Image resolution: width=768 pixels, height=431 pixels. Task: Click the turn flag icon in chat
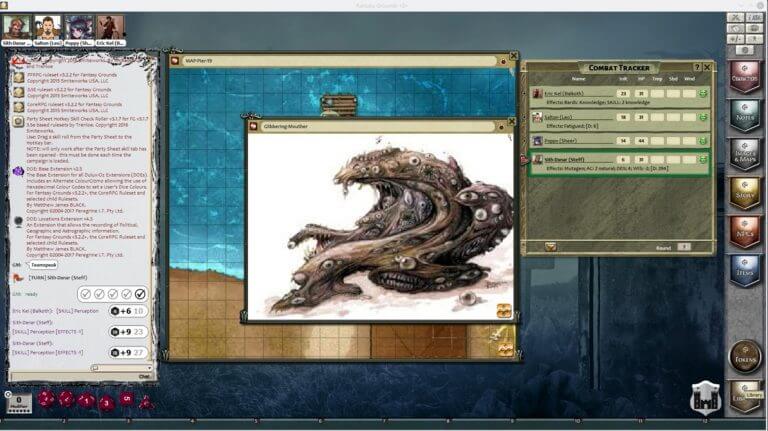(x=18, y=278)
